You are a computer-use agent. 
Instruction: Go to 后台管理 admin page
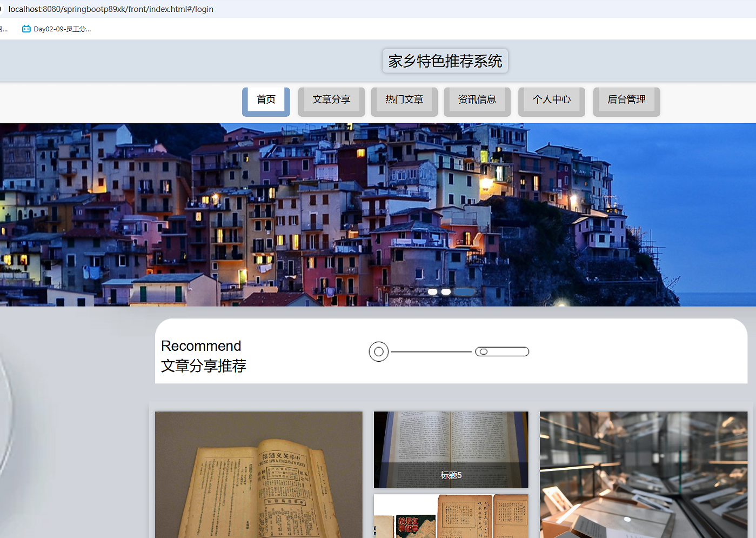pos(627,101)
